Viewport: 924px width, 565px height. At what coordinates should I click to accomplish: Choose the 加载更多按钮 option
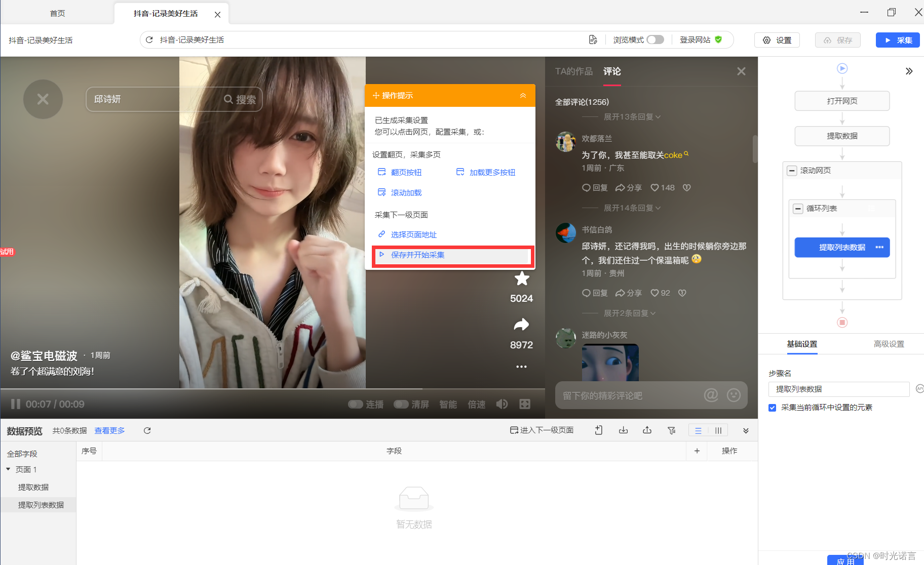(486, 172)
